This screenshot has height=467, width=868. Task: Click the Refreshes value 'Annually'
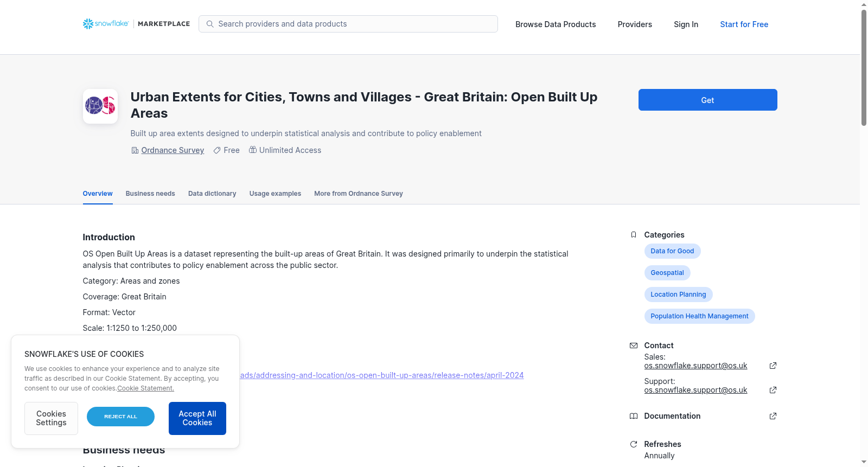[659, 456]
